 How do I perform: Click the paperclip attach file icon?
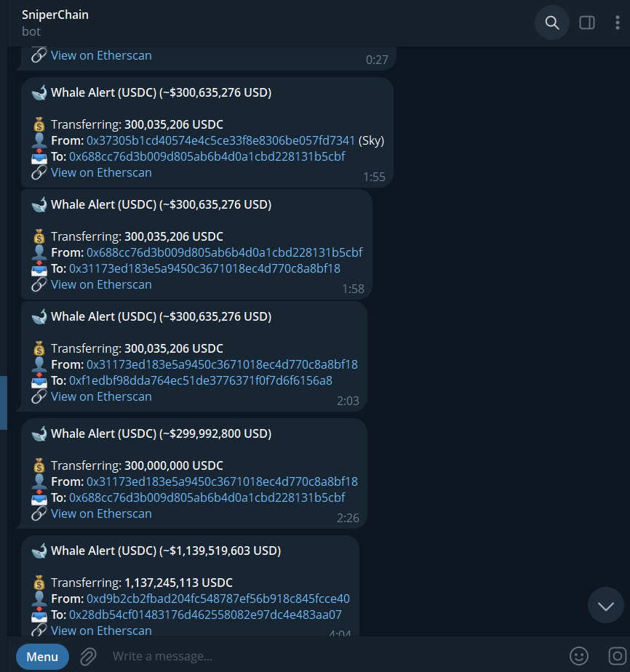coord(88,656)
